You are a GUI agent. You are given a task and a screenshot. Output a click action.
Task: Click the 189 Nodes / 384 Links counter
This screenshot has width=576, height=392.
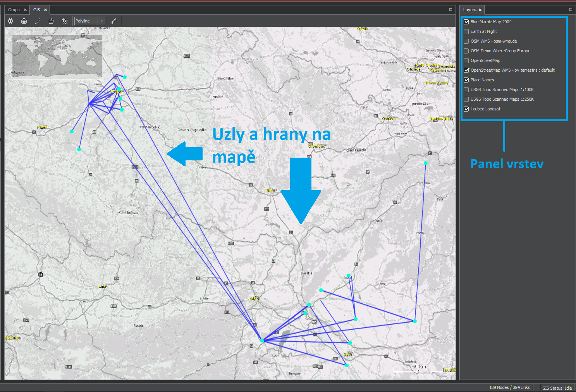509,387
